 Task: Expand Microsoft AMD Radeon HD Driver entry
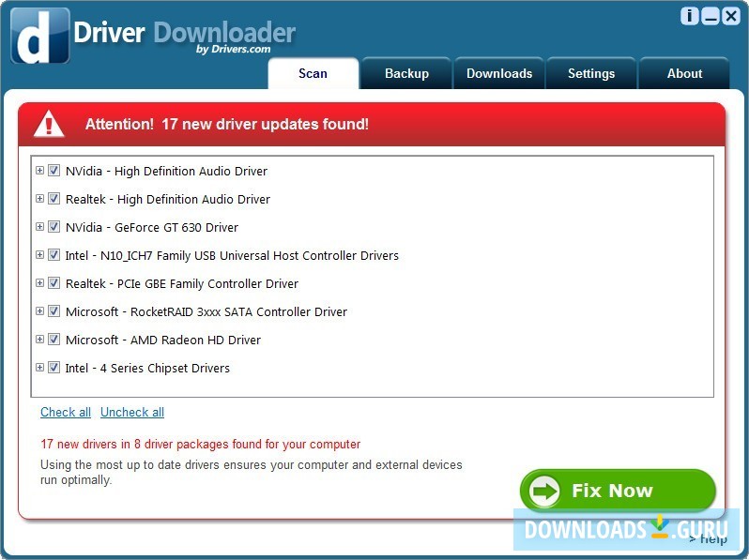[39, 340]
